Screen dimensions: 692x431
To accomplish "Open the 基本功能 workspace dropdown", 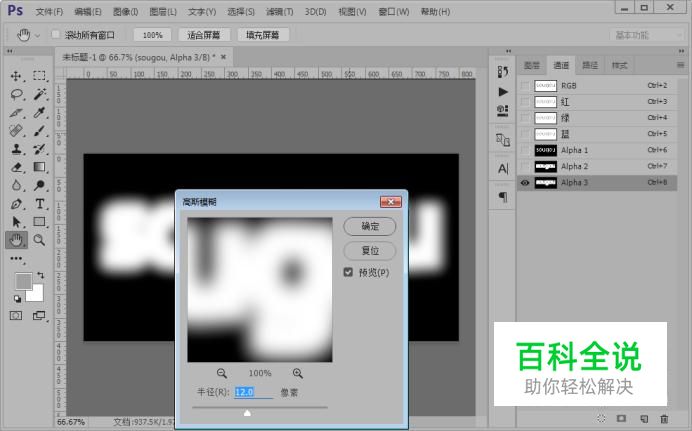I will tap(647, 35).
